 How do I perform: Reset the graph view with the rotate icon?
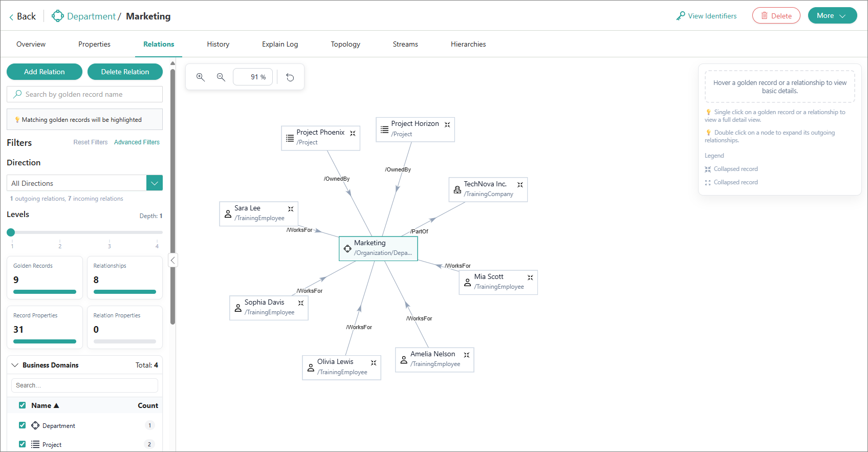tap(290, 77)
